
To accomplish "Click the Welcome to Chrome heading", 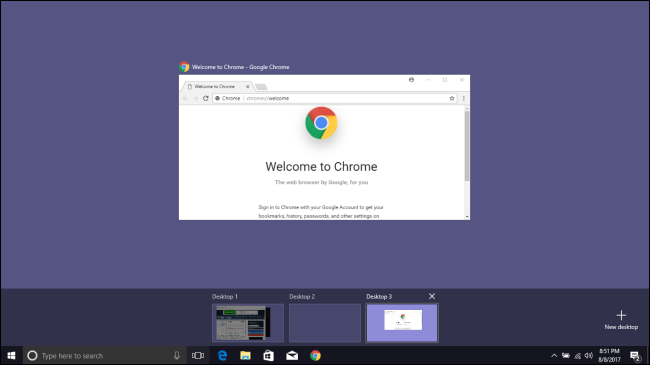I will coord(321,166).
